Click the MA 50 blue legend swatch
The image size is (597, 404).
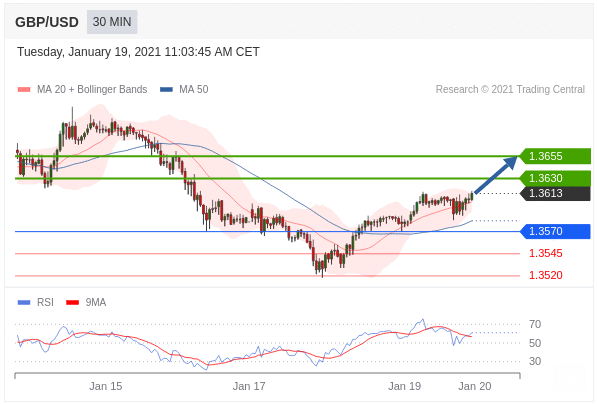pyautogui.click(x=166, y=89)
